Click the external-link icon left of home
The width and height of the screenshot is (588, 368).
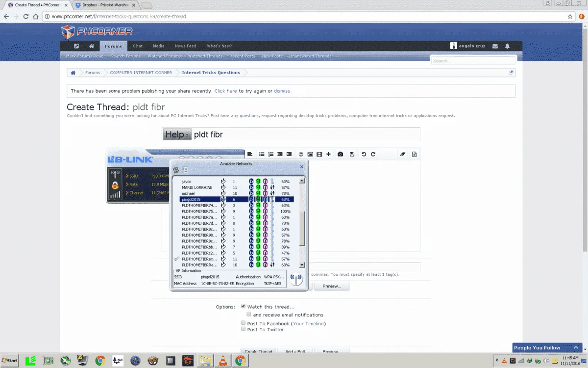(x=76, y=46)
